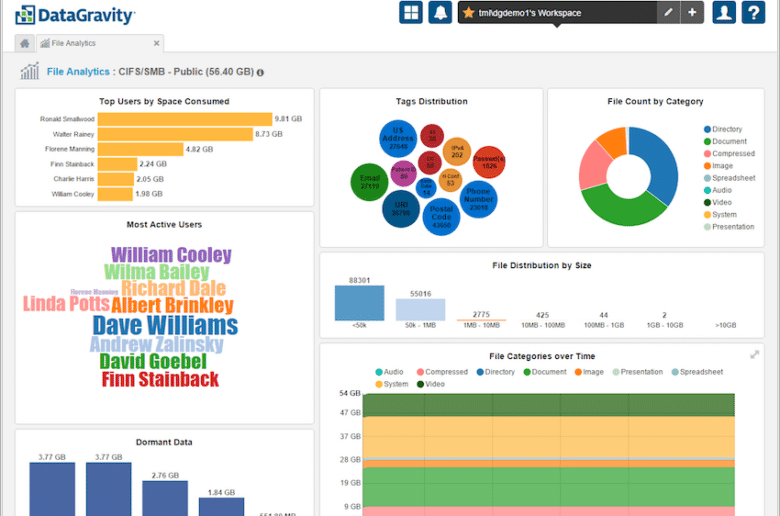Edit workspace name with pencil icon
This screenshot has height=516, width=780.
(x=669, y=12)
